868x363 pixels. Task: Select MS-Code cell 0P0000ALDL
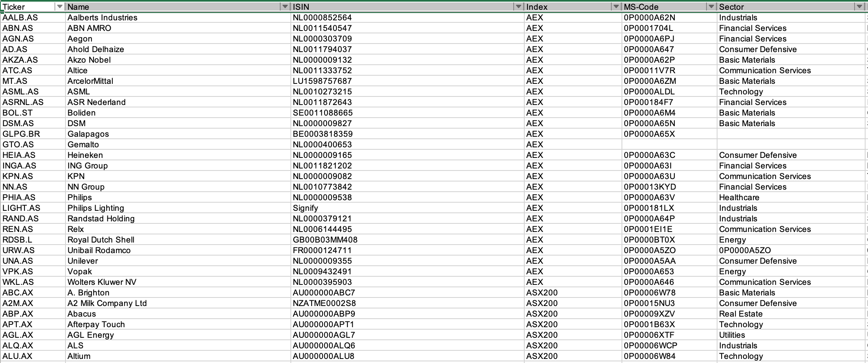[x=670, y=92]
